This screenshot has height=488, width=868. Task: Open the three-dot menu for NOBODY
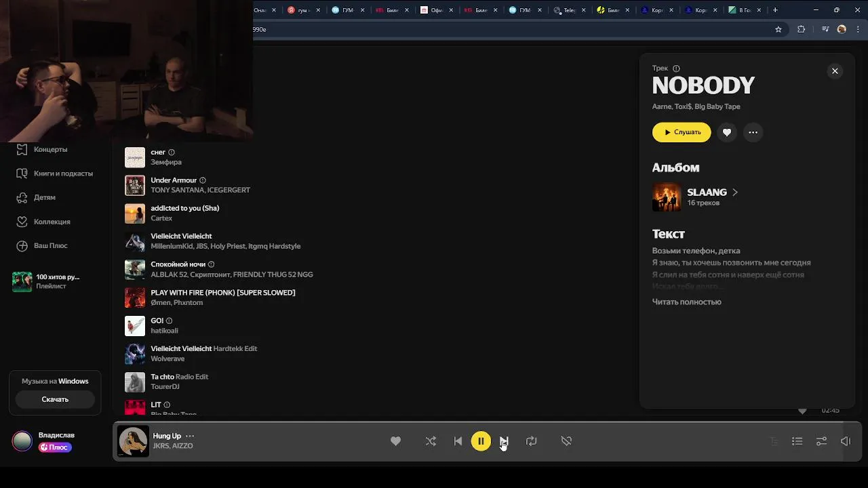(x=753, y=132)
